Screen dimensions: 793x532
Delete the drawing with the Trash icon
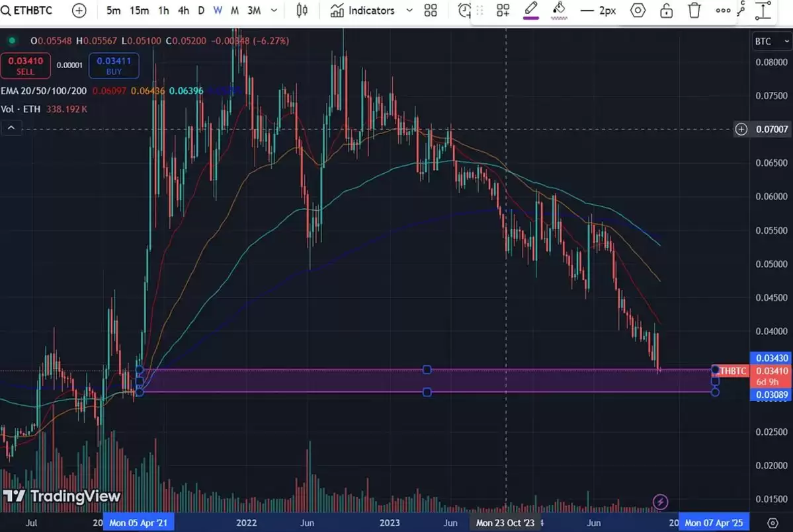[x=694, y=10]
